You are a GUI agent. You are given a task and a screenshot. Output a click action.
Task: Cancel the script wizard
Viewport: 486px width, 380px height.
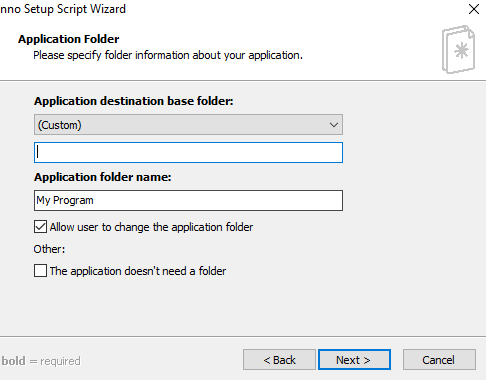point(439,360)
